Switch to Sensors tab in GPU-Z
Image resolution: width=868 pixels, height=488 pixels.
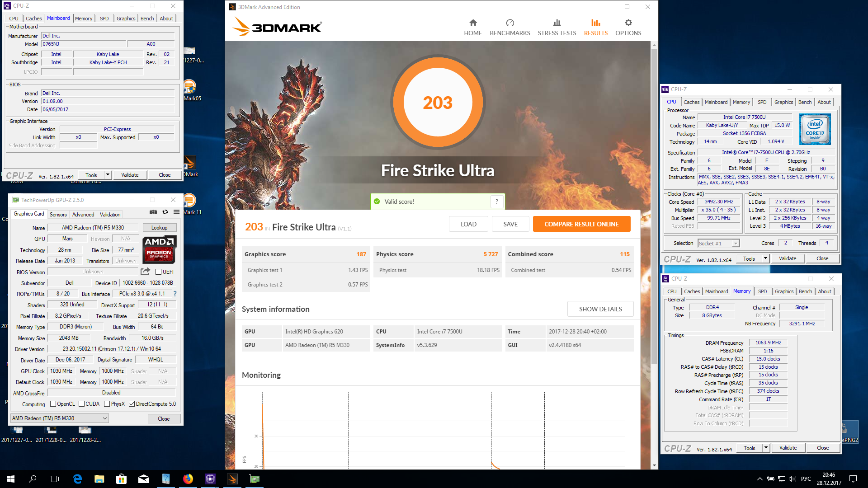coord(58,215)
